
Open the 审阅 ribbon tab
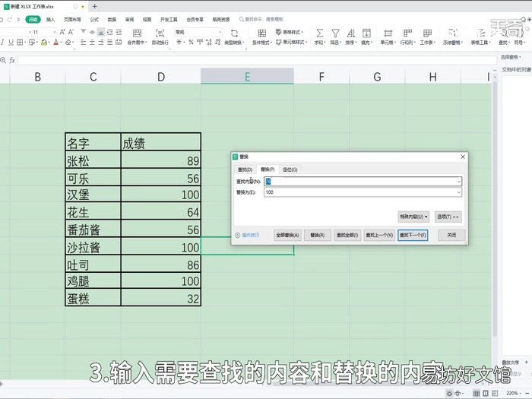click(130, 19)
